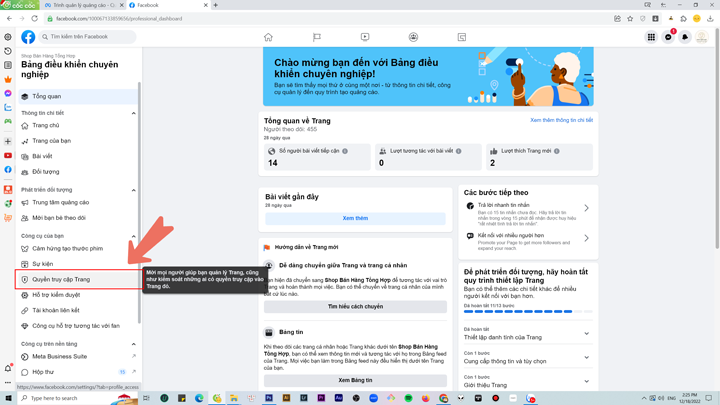Open Hỗ trợ kiểm duyệt

[78, 295]
